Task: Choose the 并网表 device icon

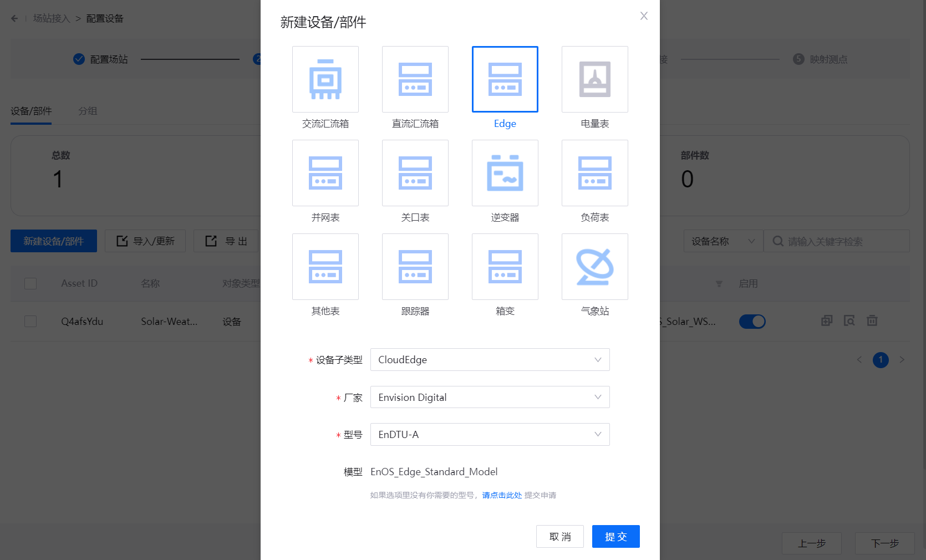Action: click(x=325, y=173)
